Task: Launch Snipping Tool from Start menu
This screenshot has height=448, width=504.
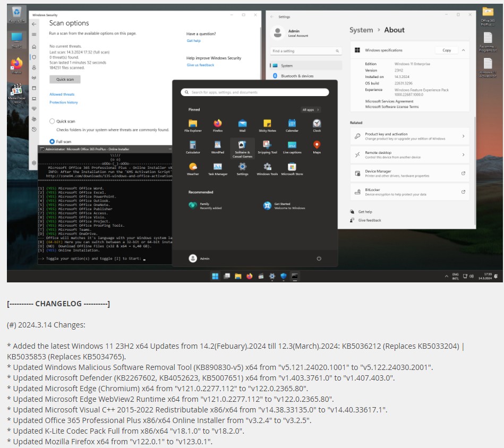Action: (267, 147)
